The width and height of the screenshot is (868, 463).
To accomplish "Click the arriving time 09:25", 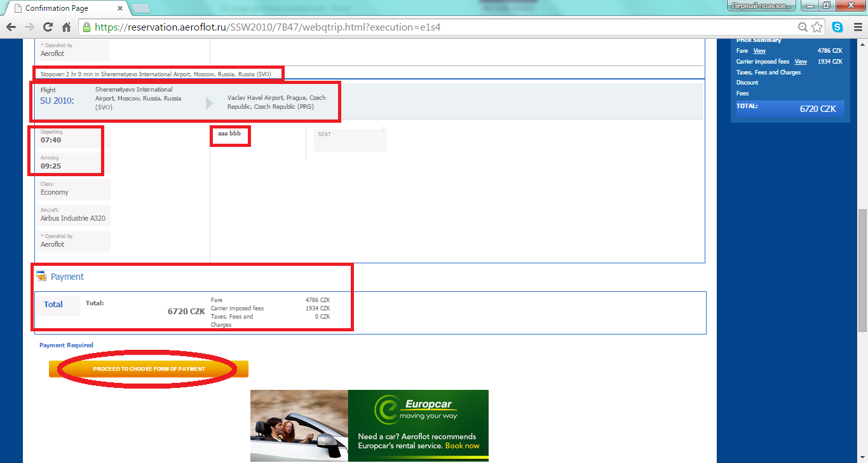I will (x=51, y=166).
